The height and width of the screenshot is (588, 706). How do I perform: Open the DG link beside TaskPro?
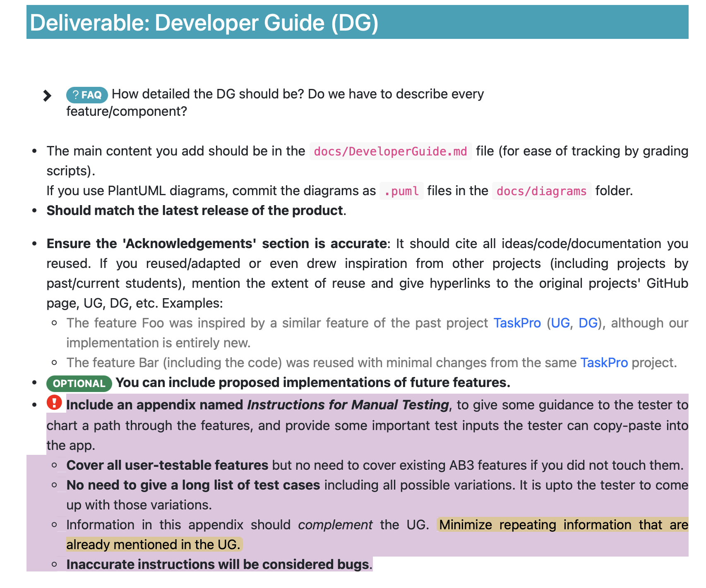point(588,323)
